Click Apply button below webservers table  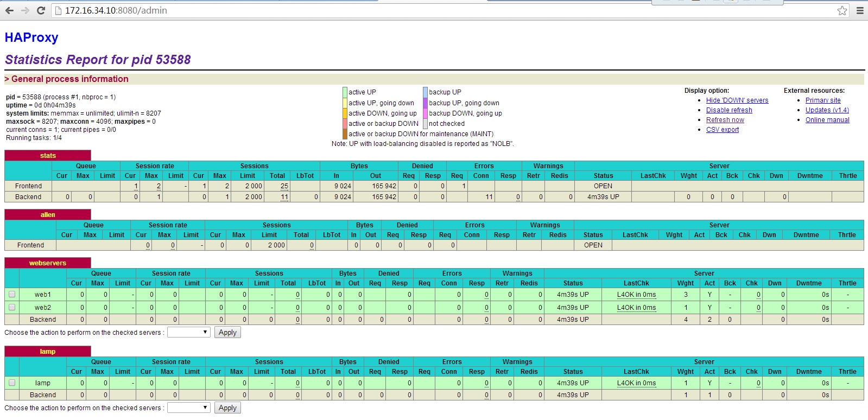(x=227, y=332)
